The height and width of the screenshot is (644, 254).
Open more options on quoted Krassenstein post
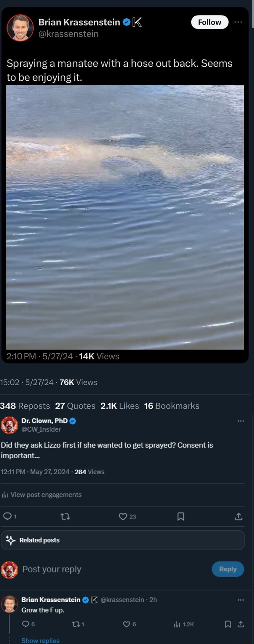[x=238, y=22]
